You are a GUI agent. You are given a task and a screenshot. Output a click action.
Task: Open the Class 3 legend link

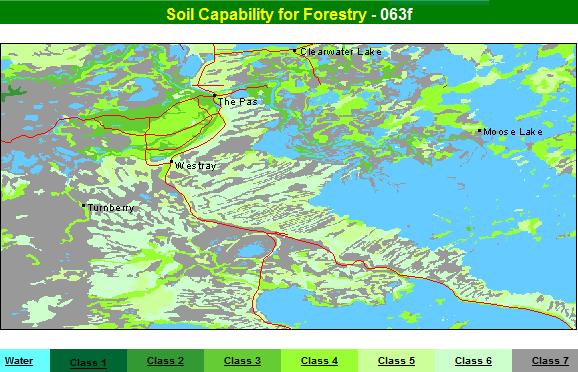242,361
